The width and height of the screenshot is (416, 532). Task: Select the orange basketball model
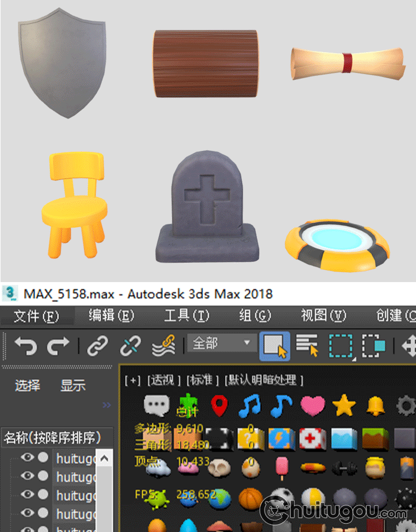click(x=251, y=499)
